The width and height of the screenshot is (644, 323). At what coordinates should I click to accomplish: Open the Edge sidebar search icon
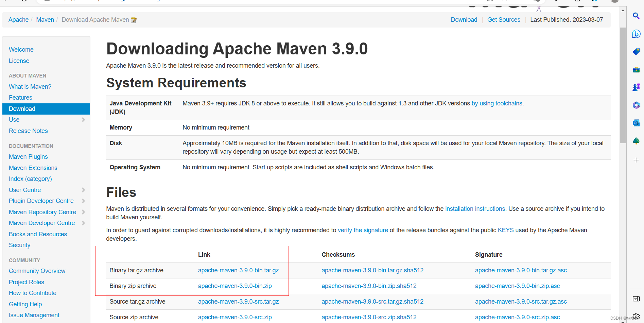(x=636, y=16)
